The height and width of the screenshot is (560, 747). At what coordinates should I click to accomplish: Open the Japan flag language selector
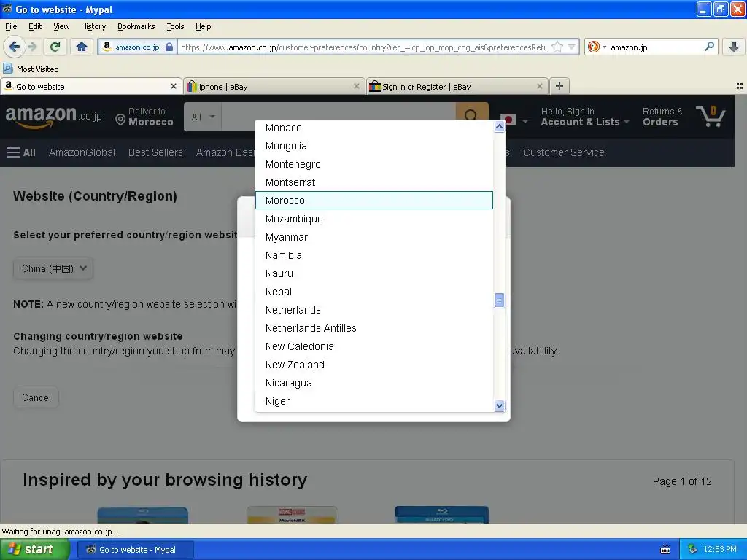click(x=514, y=120)
